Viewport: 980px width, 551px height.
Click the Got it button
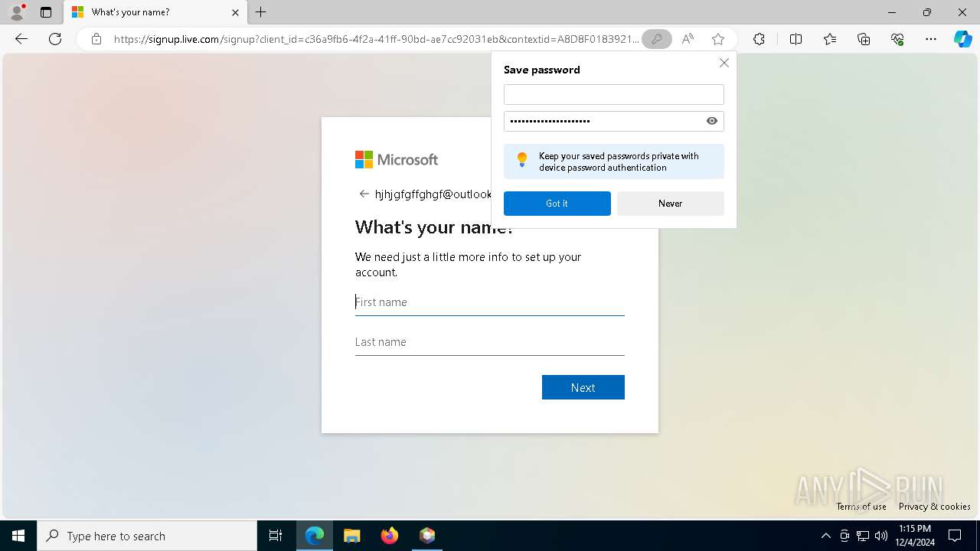click(x=557, y=204)
